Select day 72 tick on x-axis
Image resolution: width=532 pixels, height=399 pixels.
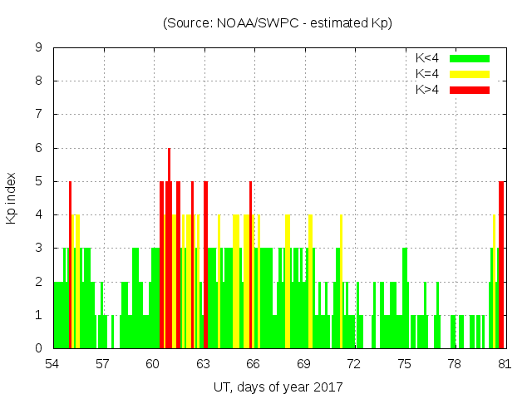353,364
